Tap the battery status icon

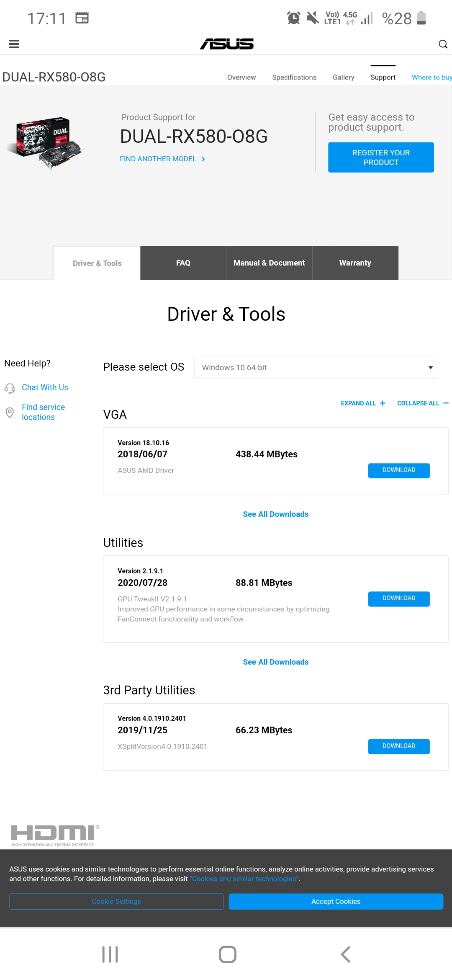(421, 18)
